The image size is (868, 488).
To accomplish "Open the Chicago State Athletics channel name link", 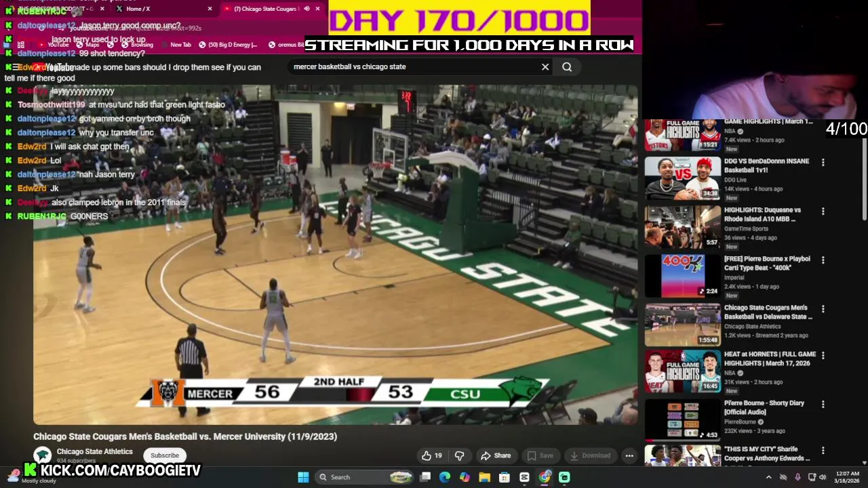I will [94, 451].
